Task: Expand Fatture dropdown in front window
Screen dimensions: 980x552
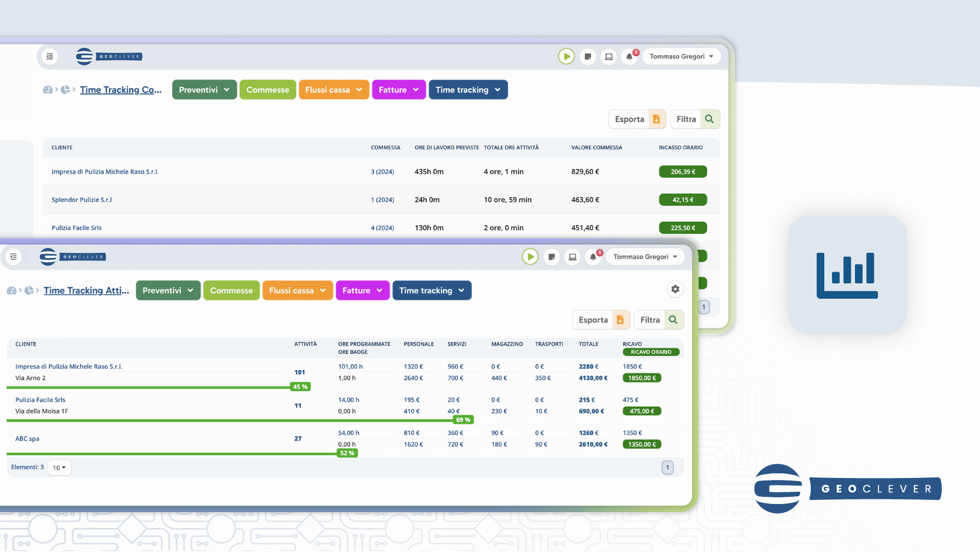Action: pos(362,291)
